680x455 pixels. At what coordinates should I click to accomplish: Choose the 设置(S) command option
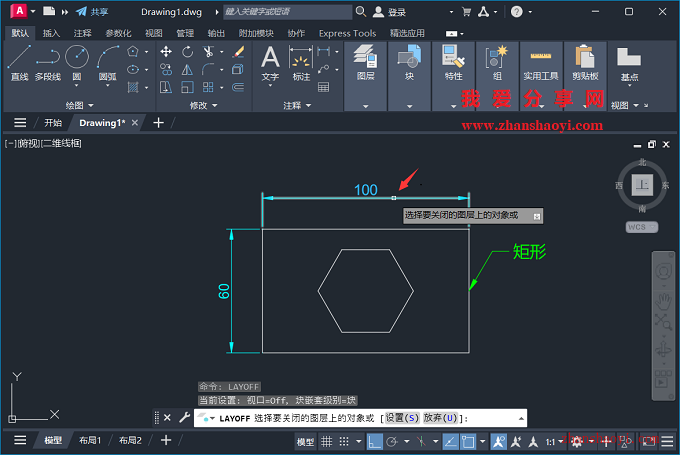[x=402, y=418]
